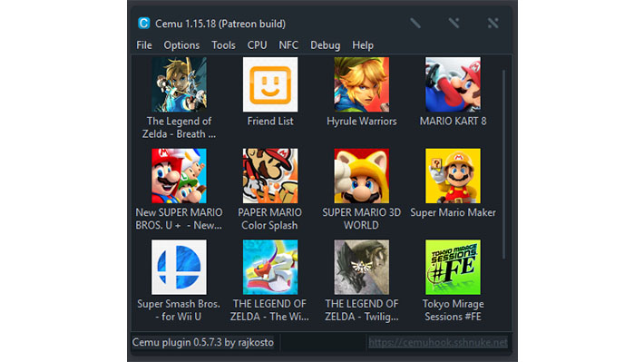Open the Zelda Wind Waker game icon
The width and height of the screenshot is (644, 362).
pos(270,267)
